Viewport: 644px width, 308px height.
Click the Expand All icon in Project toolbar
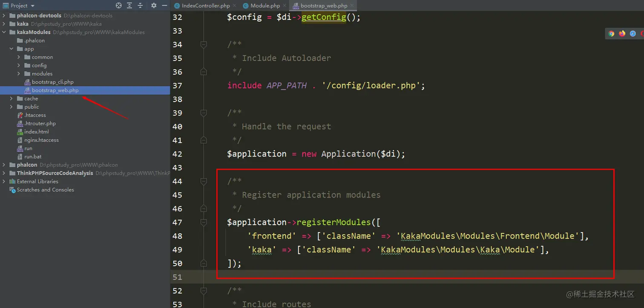tap(129, 6)
